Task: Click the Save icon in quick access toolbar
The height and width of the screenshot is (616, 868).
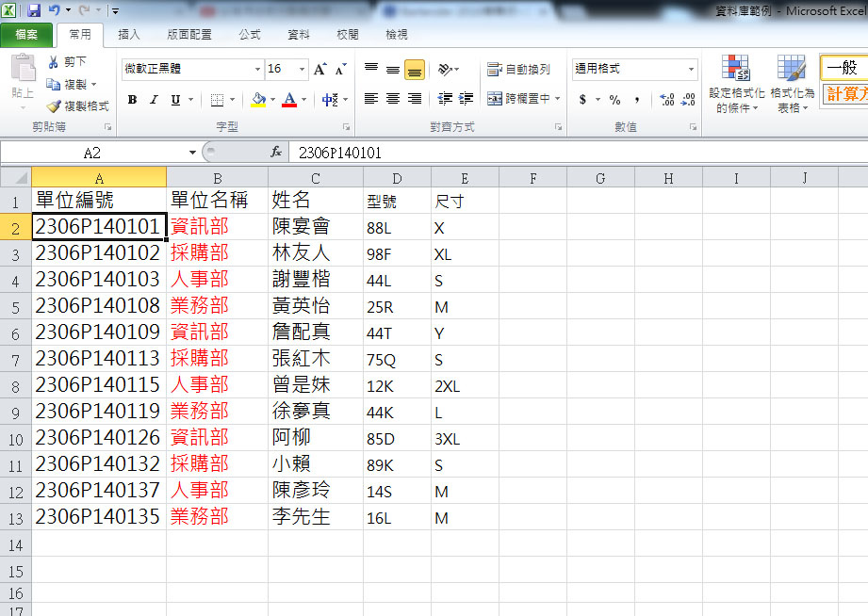Action: click(x=34, y=10)
